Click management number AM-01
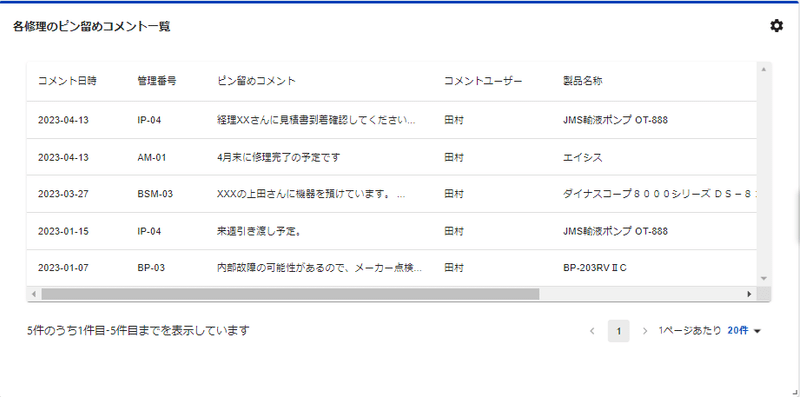The height and width of the screenshot is (397, 800). (x=152, y=157)
